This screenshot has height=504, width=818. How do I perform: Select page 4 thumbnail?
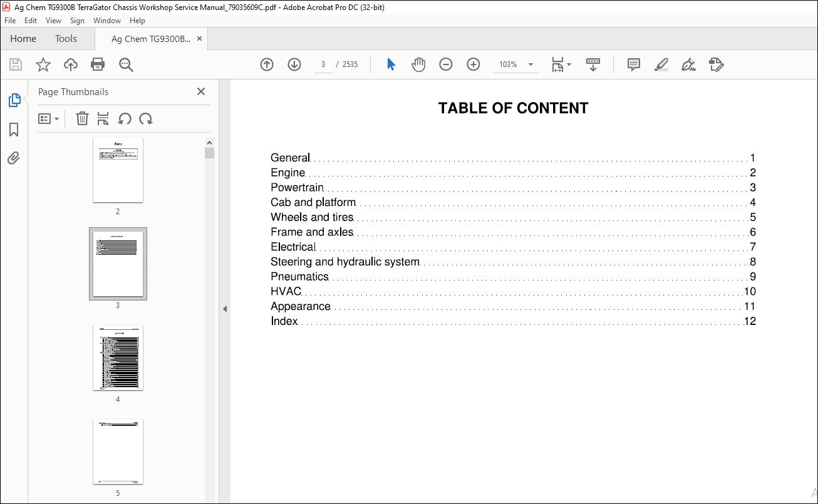118,357
